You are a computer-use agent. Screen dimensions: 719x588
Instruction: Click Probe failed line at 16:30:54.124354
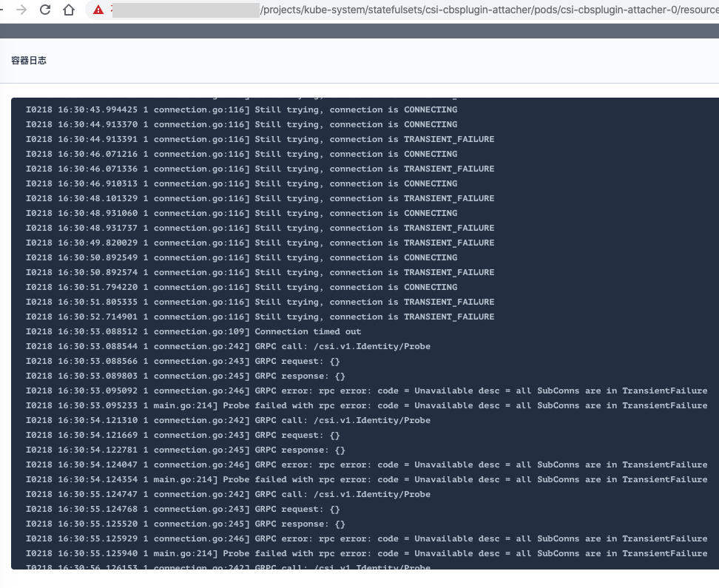(x=366, y=479)
